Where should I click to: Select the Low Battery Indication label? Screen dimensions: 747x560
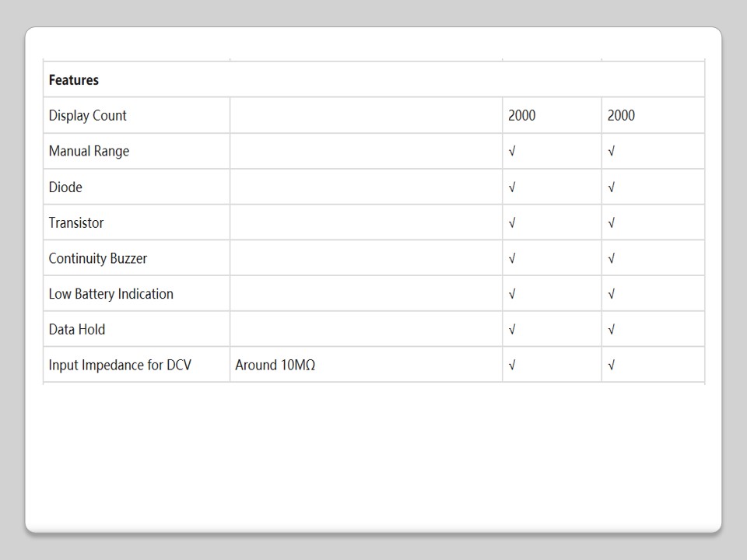[110, 294]
